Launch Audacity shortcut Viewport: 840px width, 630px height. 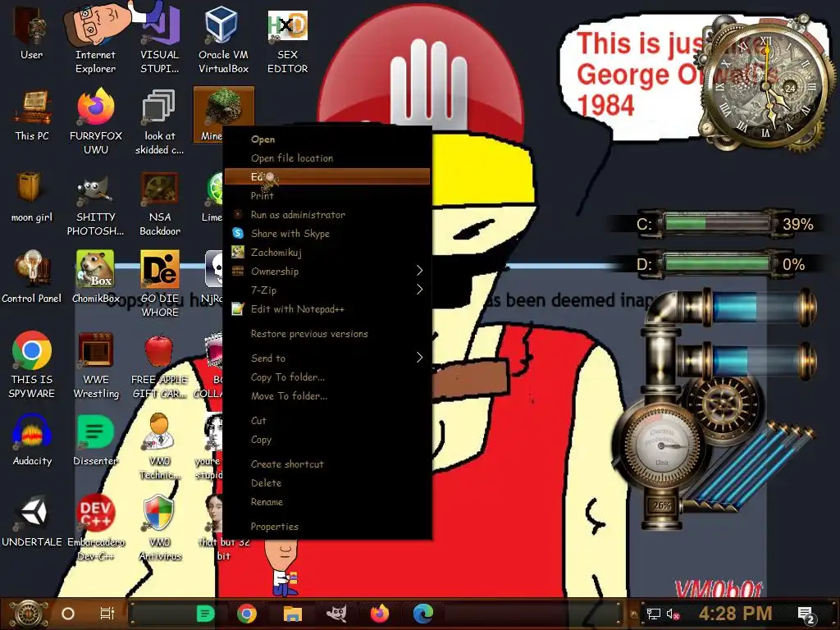32,440
